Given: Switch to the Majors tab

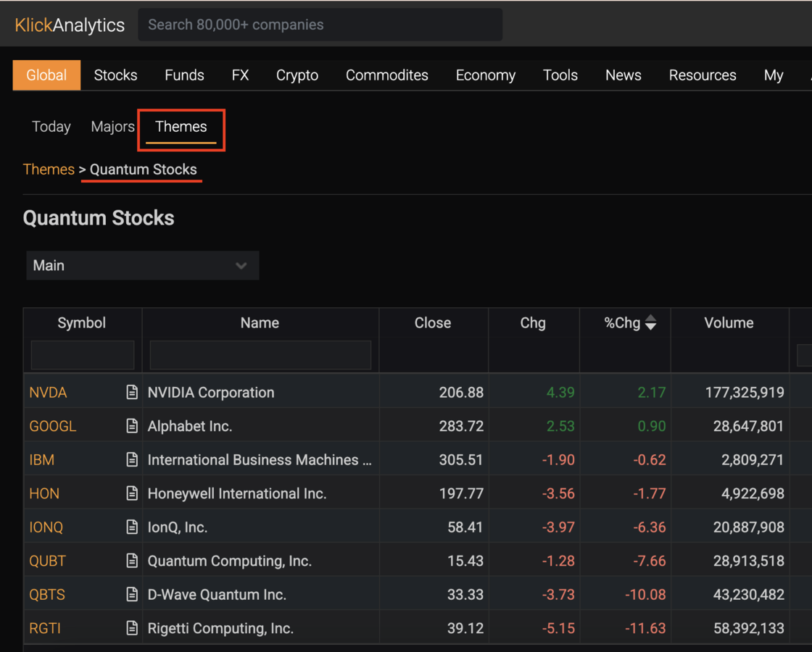Looking at the screenshot, I should click(x=113, y=127).
